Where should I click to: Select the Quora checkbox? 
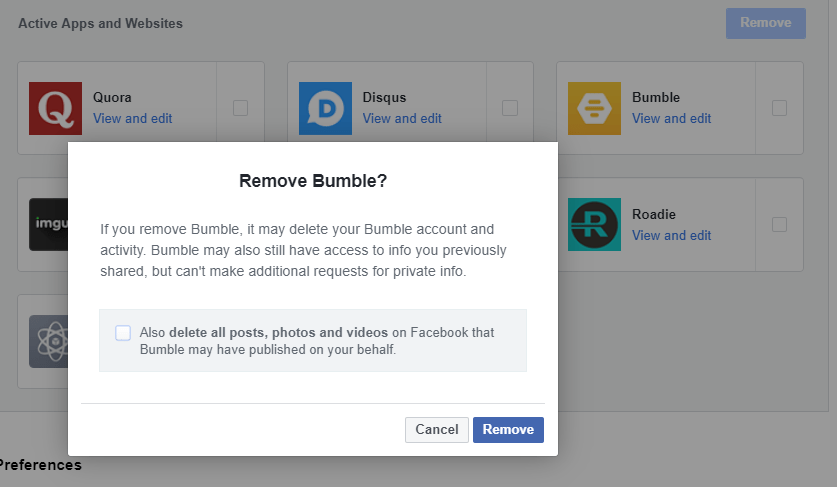(240, 108)
